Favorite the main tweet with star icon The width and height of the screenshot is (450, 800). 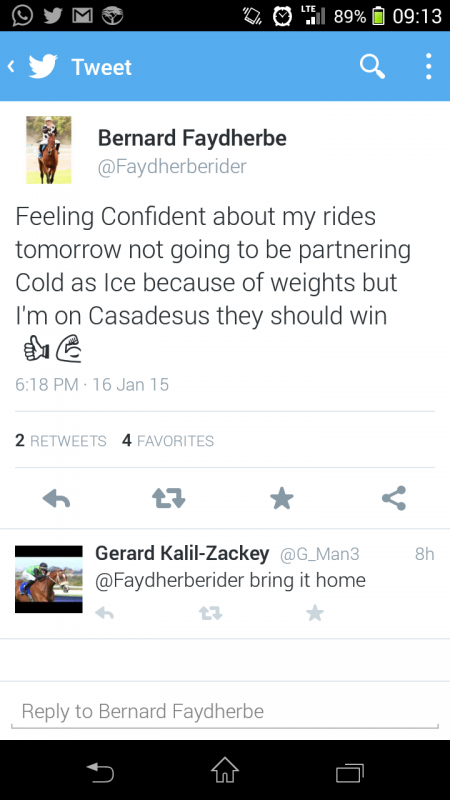[x=282, y=498]
